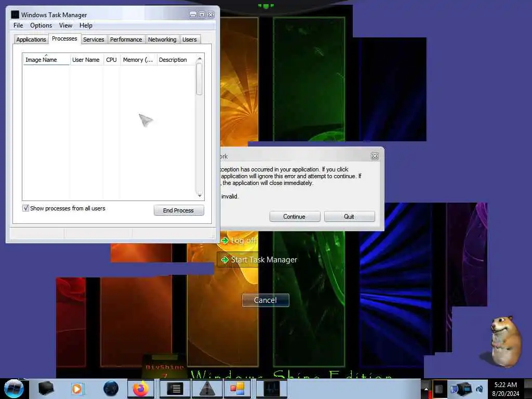Launch the media player taskbar icon
This screenshot has width=532, height=399.
77,389
